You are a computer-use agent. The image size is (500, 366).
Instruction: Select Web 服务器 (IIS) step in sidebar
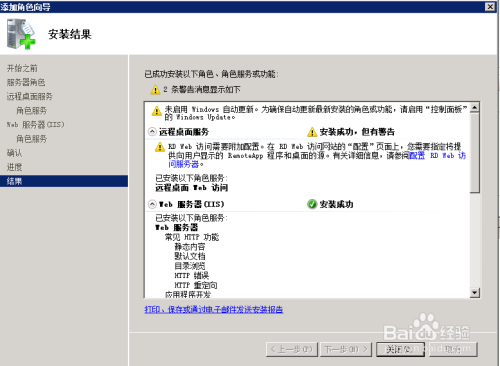coord(35,125)
